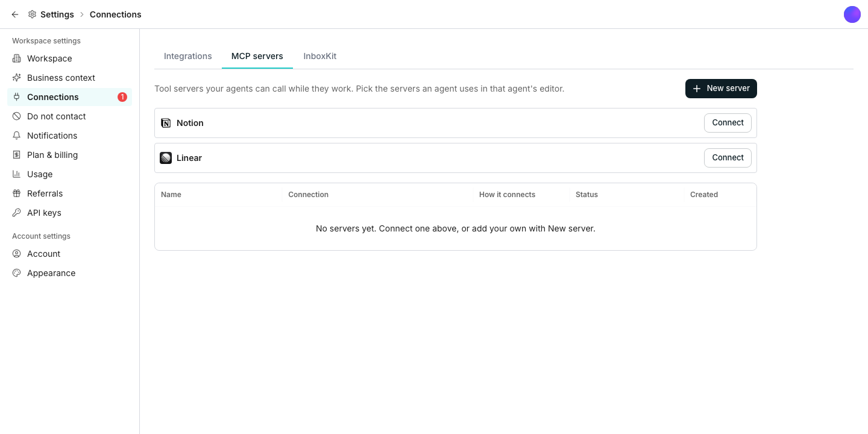The image size is (868, 434).
Task: Click the Created column header
Action: [x=704, y=195]
